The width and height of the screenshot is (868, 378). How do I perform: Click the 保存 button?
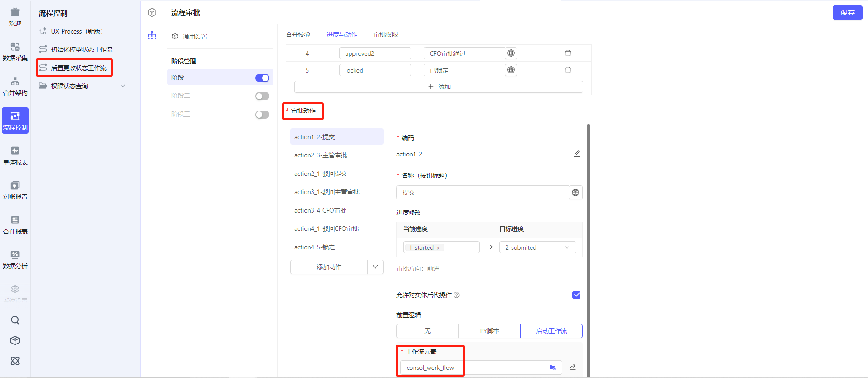pos(847,13)
